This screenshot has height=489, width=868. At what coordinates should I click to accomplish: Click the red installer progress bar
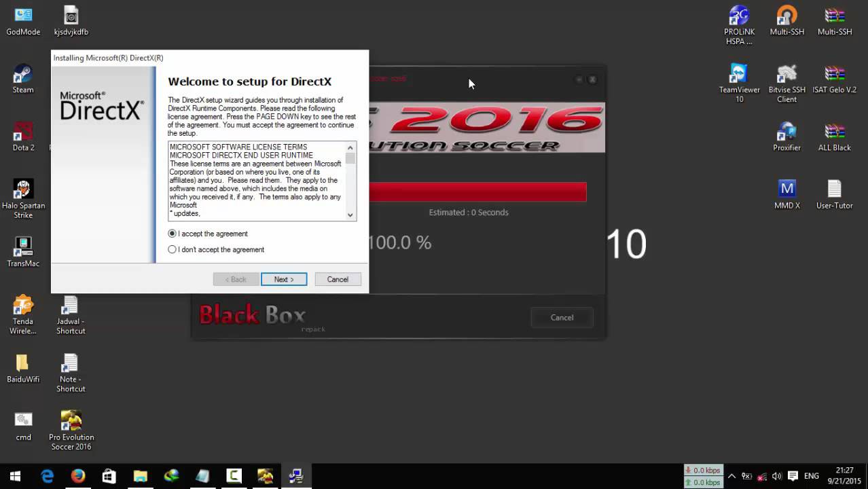coord(477,192)
